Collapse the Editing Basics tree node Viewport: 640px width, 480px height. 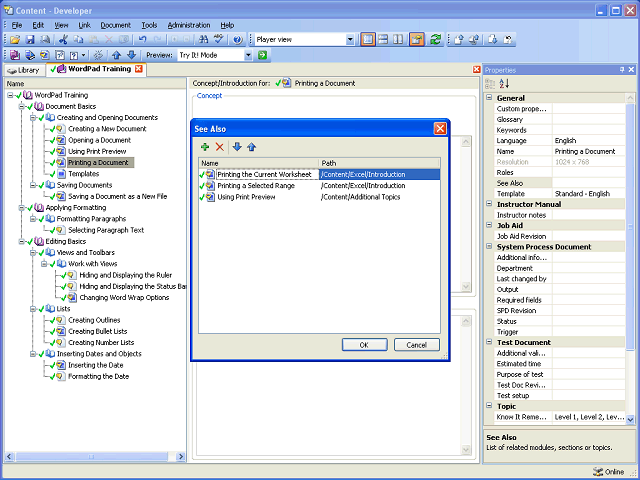(x=22, y=242)
